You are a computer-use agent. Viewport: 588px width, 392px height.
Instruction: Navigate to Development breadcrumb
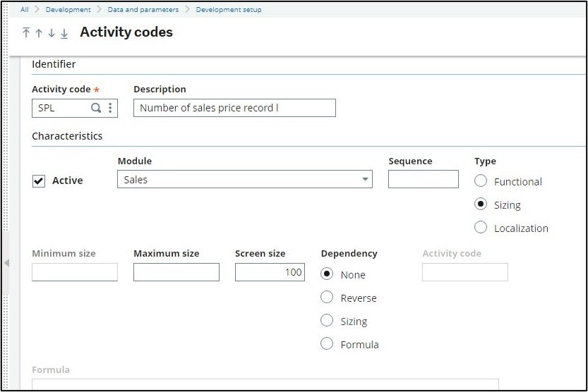click(68, 10)
